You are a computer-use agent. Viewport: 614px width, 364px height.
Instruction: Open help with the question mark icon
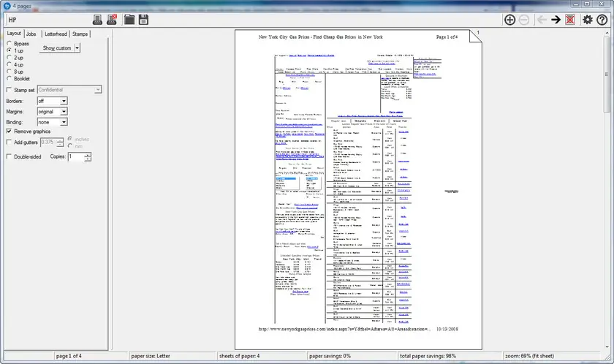coord(602,20)
